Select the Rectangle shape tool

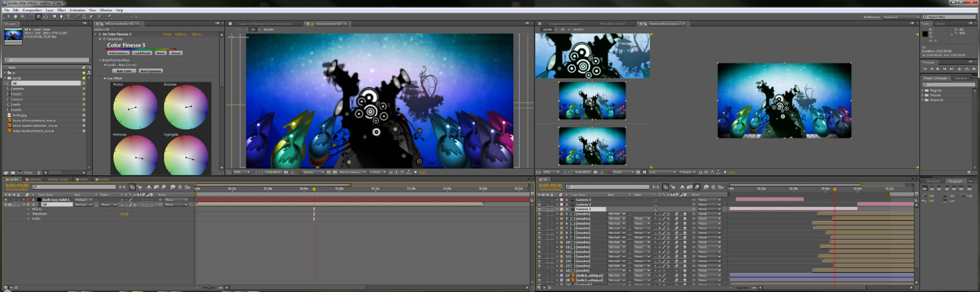55,17
